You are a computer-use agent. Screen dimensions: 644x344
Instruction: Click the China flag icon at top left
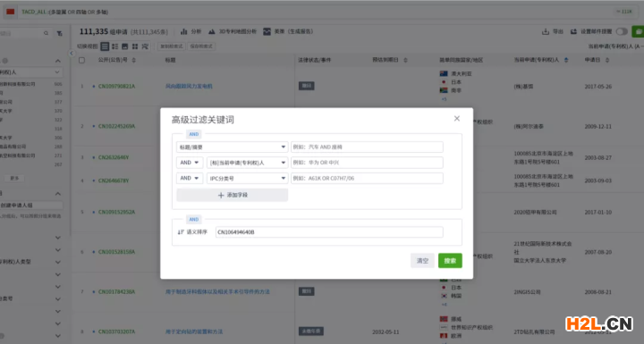click(x=10, y=12)
